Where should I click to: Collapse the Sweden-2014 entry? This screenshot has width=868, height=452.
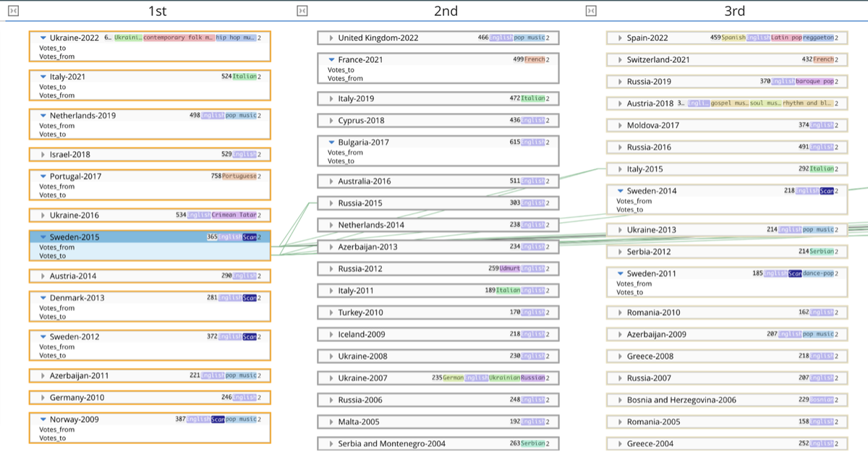click(x=620, y=192)
